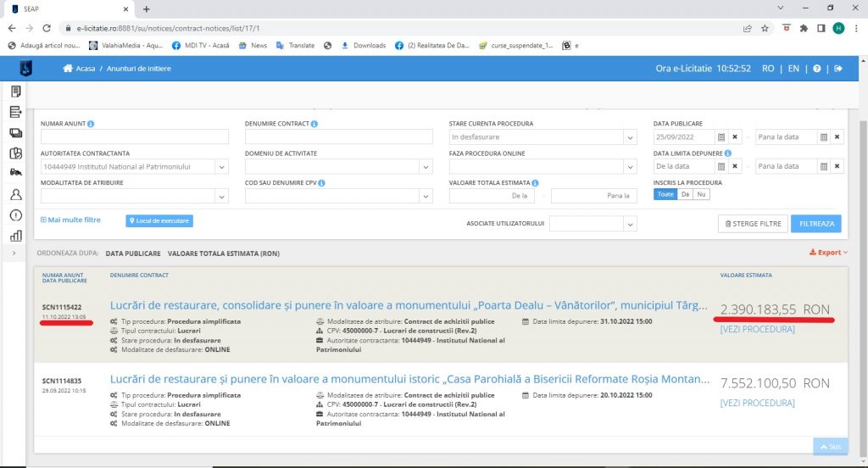Click info icon next to Numar Anunt
The height and width of the screenshot is (468, 868).
tap(91, 124)
